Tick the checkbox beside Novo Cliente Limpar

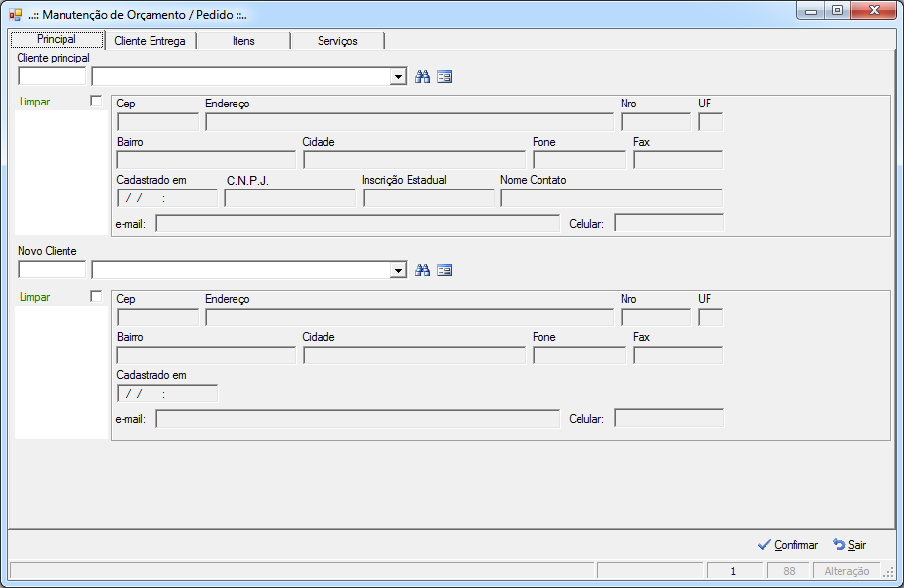click(96, 296)
